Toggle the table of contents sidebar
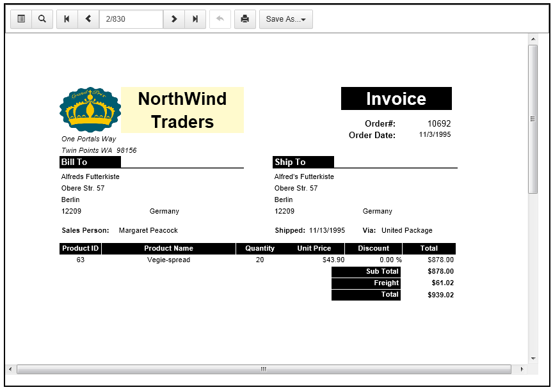This screenshot has width=553, height=392. [x=21, y=19]
